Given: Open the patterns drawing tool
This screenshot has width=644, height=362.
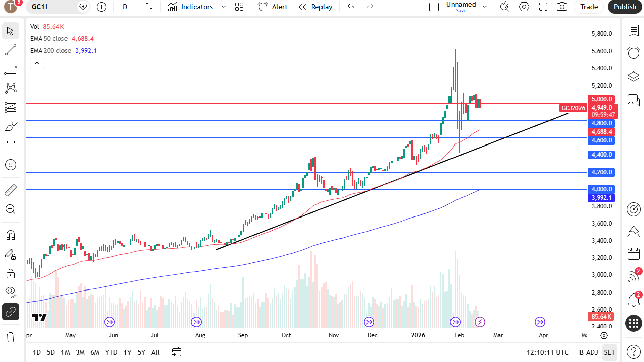Looking at the screenshot, I should click(x=10, y=88).
